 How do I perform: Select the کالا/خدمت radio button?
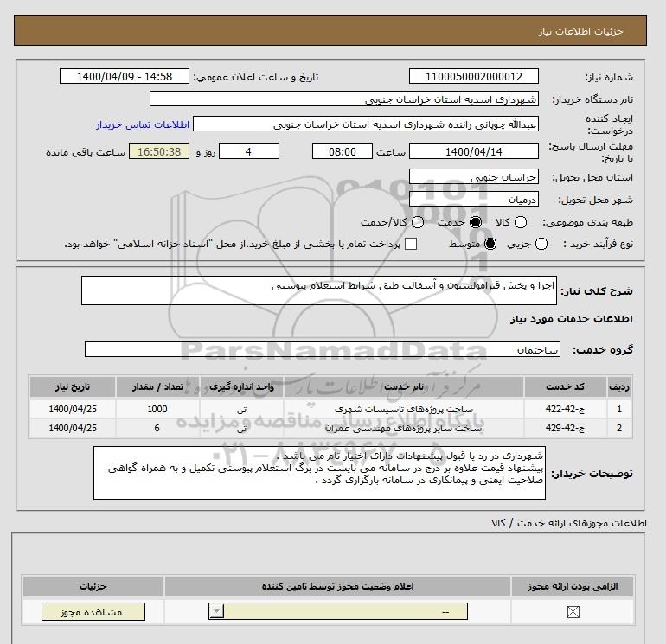(418, 222)
